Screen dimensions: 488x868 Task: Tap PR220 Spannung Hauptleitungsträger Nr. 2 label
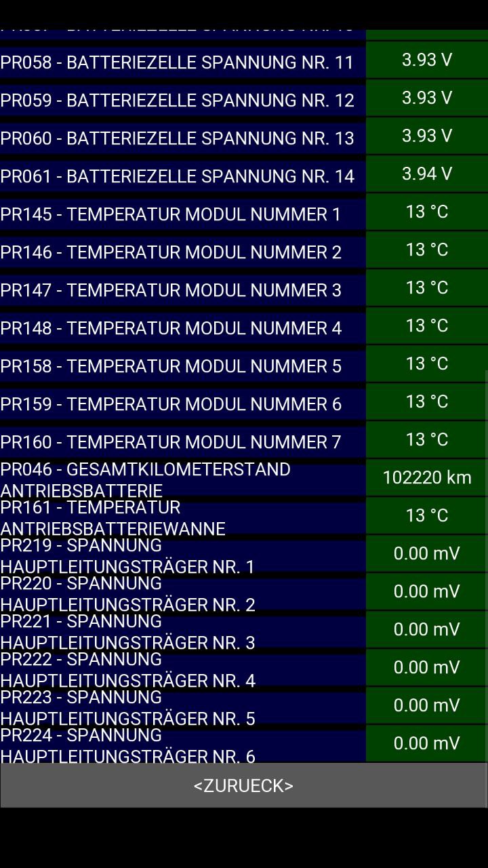point(127,593)
